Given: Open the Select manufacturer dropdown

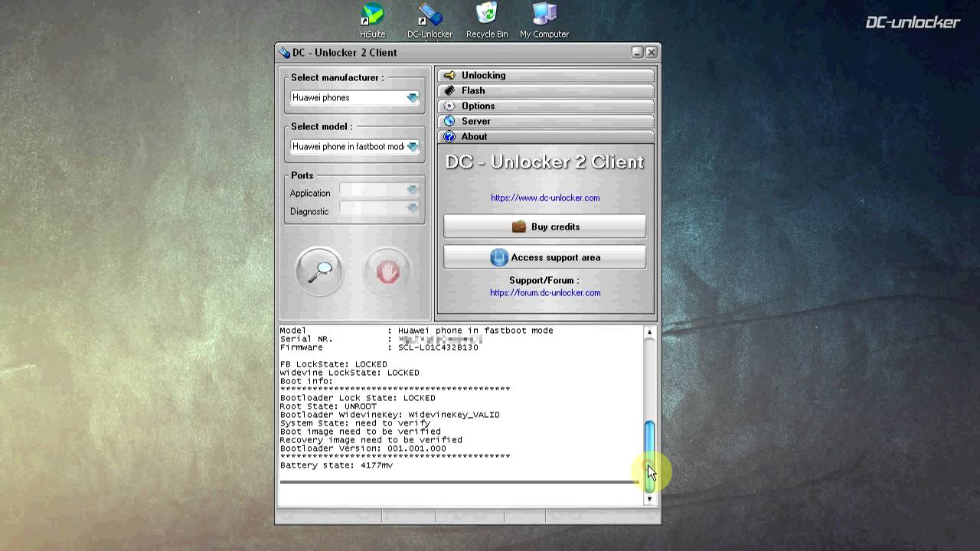Looking at the screenshot, I should (413, 97).
